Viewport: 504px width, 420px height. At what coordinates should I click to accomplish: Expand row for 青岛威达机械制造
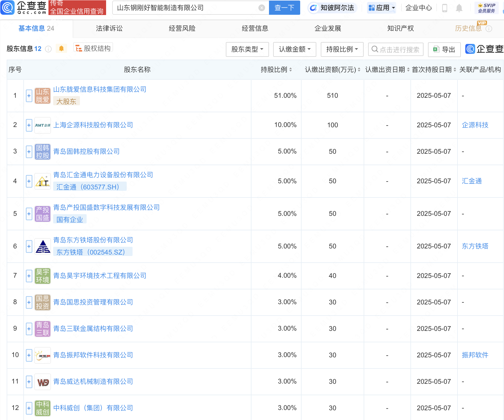29,382
